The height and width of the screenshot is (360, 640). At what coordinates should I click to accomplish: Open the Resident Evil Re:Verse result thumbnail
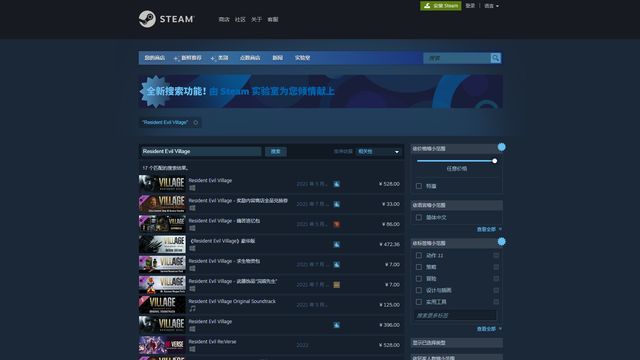click(x=162, y=345)
